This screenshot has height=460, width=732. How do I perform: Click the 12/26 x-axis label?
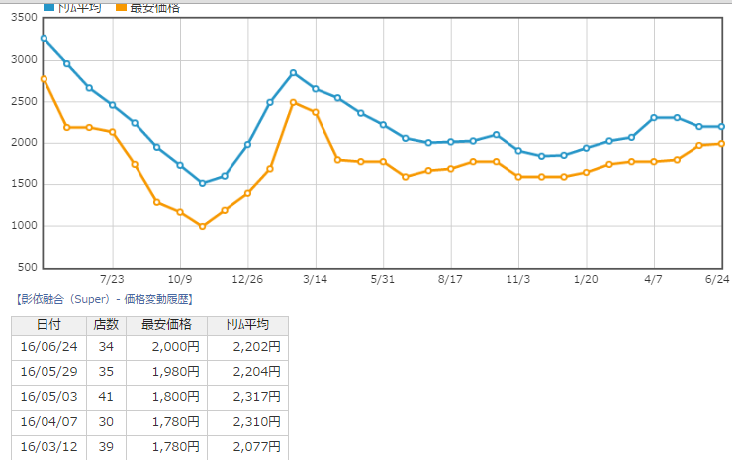(x=247, y=280)
